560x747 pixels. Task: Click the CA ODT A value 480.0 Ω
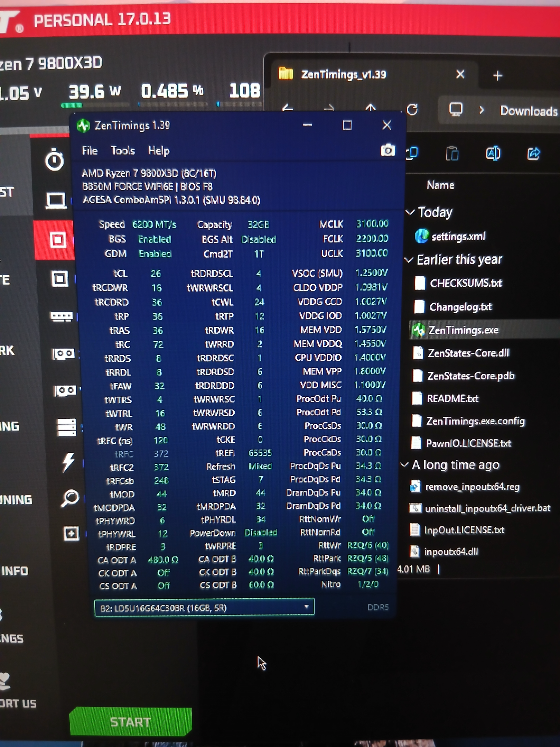(163, 560)
